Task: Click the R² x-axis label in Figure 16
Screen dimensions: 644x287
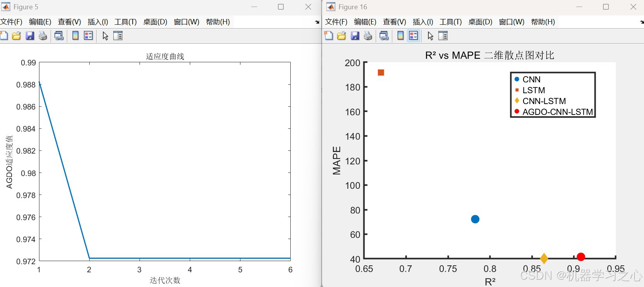Action: click(490, 282)
